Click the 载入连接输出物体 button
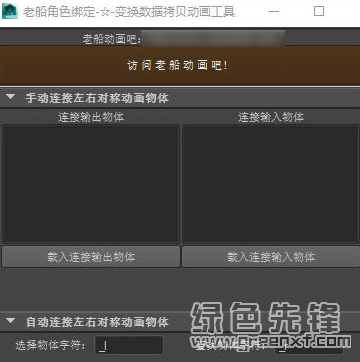 (x=91, y=257)
